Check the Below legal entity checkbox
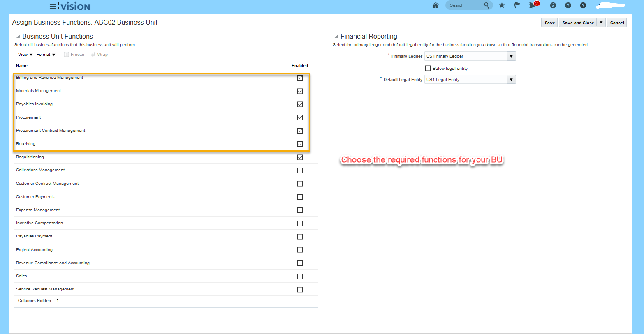 click(x=428, y=68)
